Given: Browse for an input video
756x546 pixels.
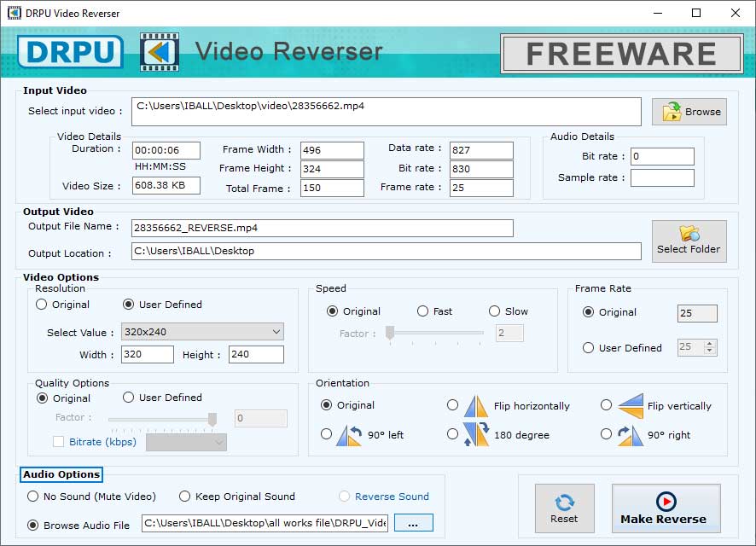Looking at the screenshot, I should click(x=689, y=112).
